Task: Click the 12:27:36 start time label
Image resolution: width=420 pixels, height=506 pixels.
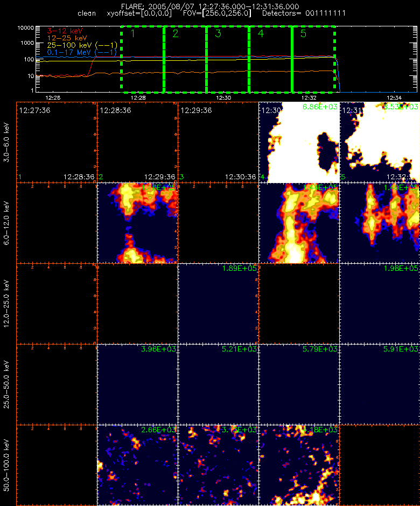Action: (34, 110)
